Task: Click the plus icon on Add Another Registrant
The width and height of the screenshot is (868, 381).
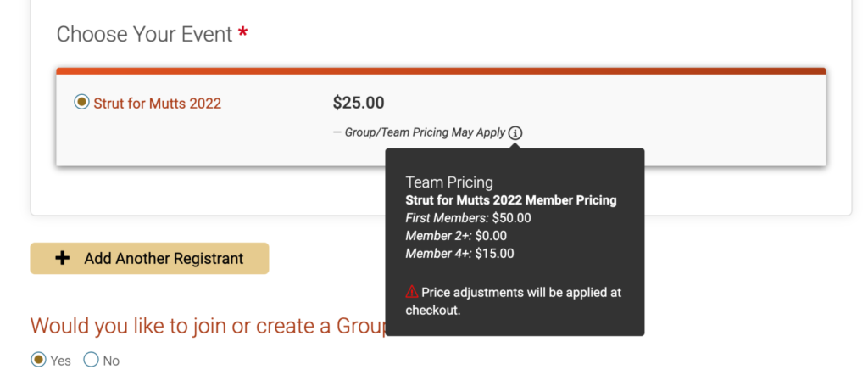Action: [63, 258]
